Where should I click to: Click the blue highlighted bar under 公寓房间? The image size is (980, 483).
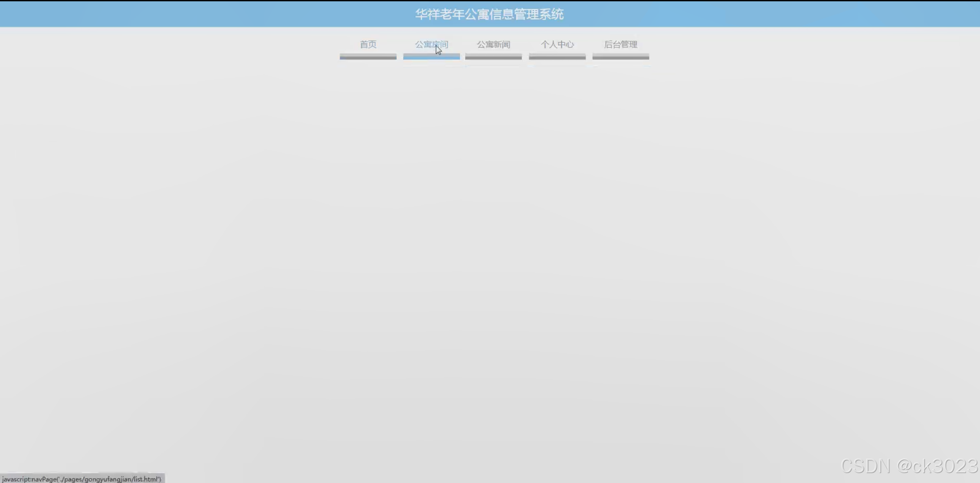pyautogui.click(x=431, y=57)
